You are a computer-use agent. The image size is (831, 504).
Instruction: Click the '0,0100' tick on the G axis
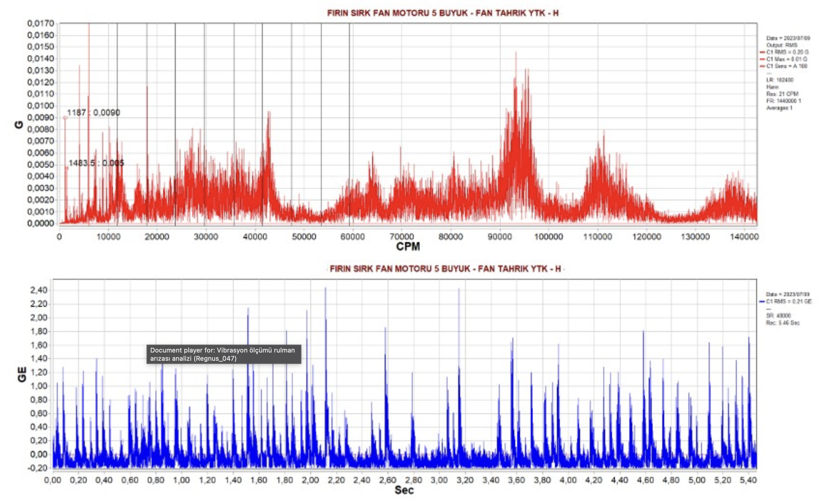click(40, 106)
